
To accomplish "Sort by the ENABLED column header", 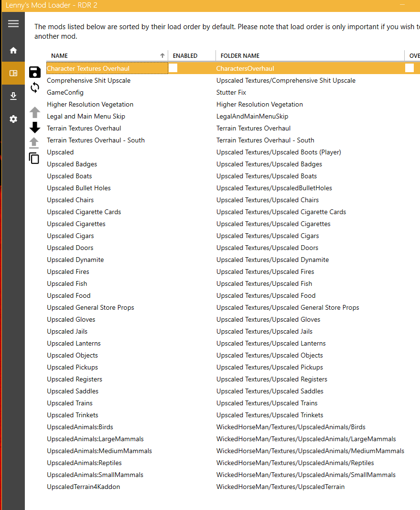I will tap(185, 55).
